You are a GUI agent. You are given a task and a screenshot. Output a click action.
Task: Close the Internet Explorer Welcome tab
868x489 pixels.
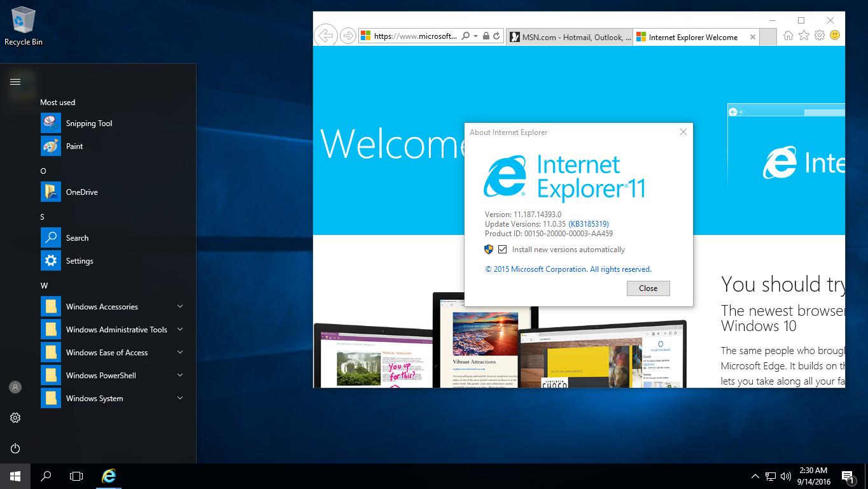(753, 37)
